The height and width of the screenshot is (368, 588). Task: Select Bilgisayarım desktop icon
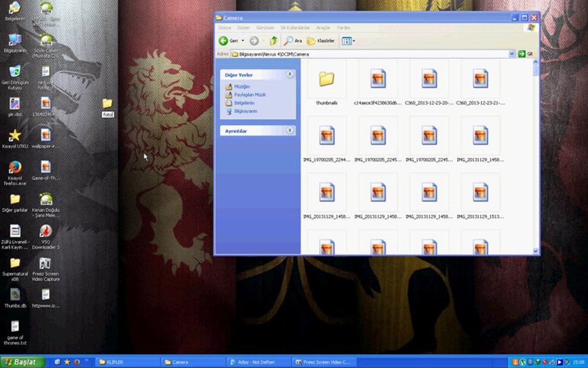coord(15,43)
